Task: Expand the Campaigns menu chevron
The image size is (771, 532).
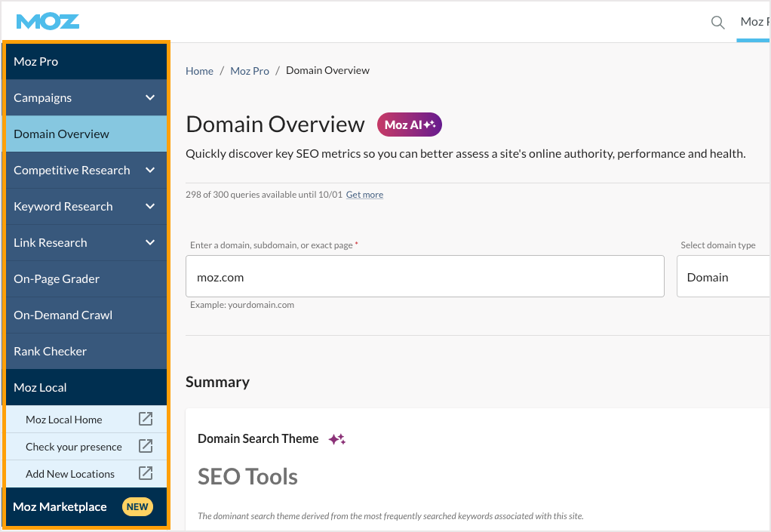Action: pyautogui.click(x=150, y=98)
